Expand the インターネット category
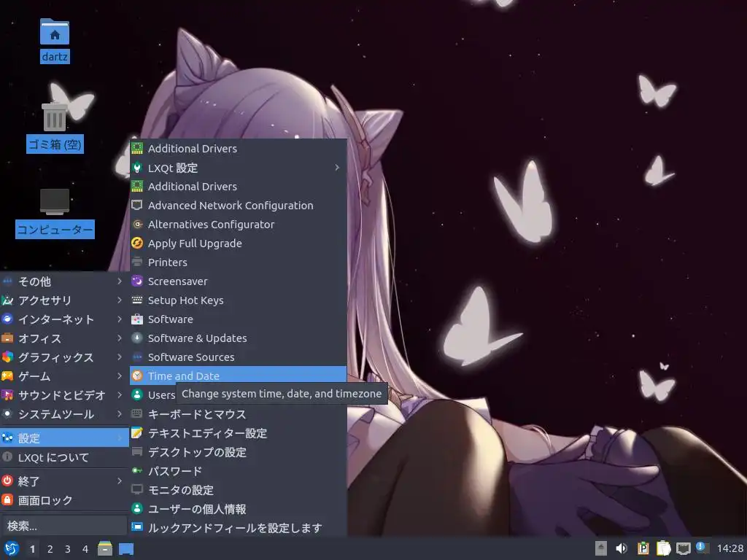This screenshot has width=747, height=560. (x=64, y=319)
